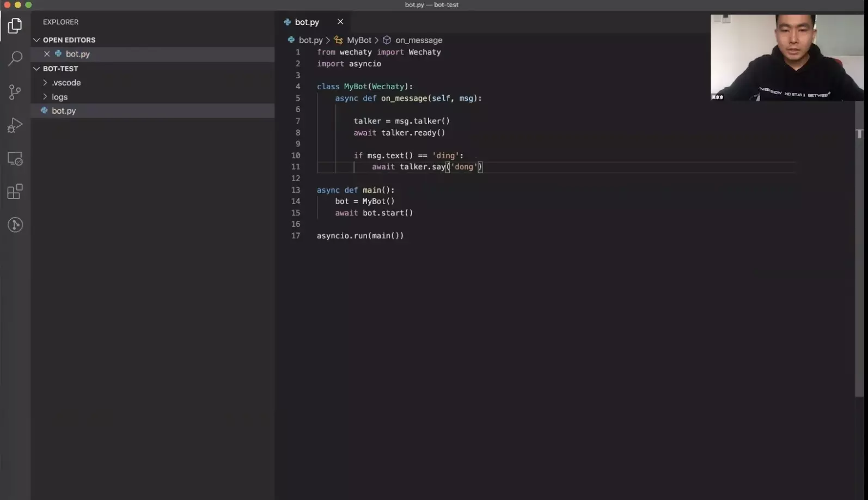868x500 pixels.
Task: Open the Extensions view
Action: point(15,192)
